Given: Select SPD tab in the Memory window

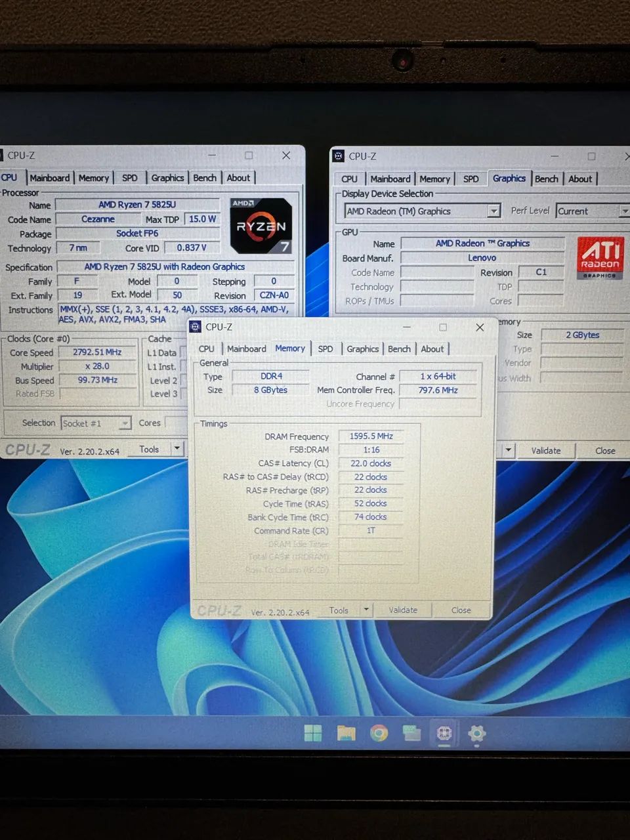Looking at the screenshot, I should point(325,349).
